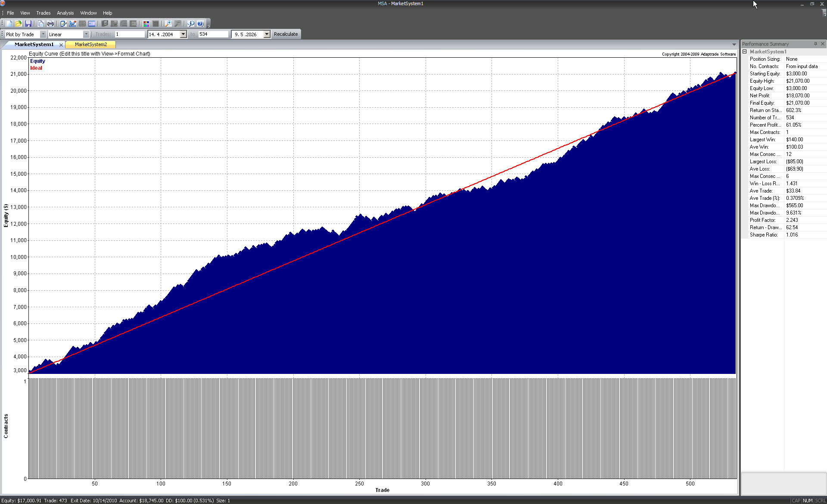The image size is (827, 504).
Task: Open the end date 9.5.2026 picker
Action: pos(267,34)
